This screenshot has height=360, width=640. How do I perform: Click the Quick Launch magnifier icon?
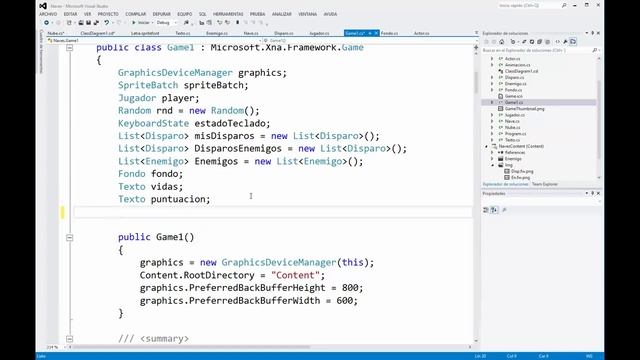(564, 6)
